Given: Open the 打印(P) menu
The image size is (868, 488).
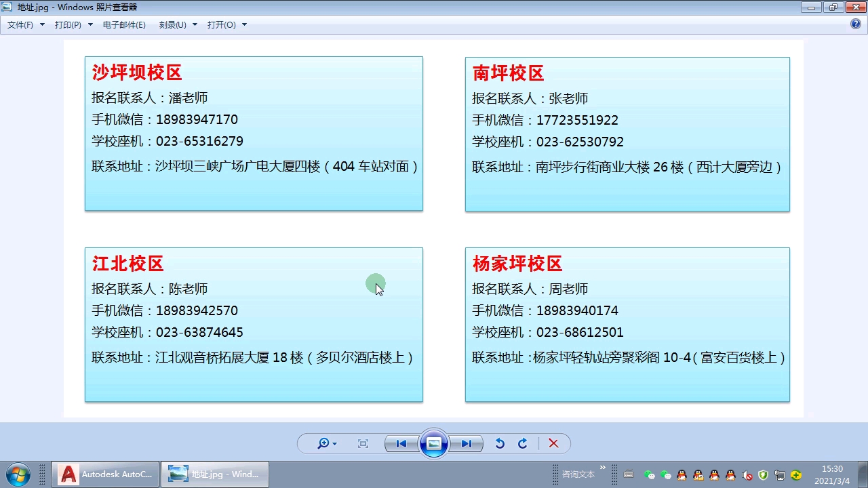Looking at the screenshot, I should (x=68, y=24).
